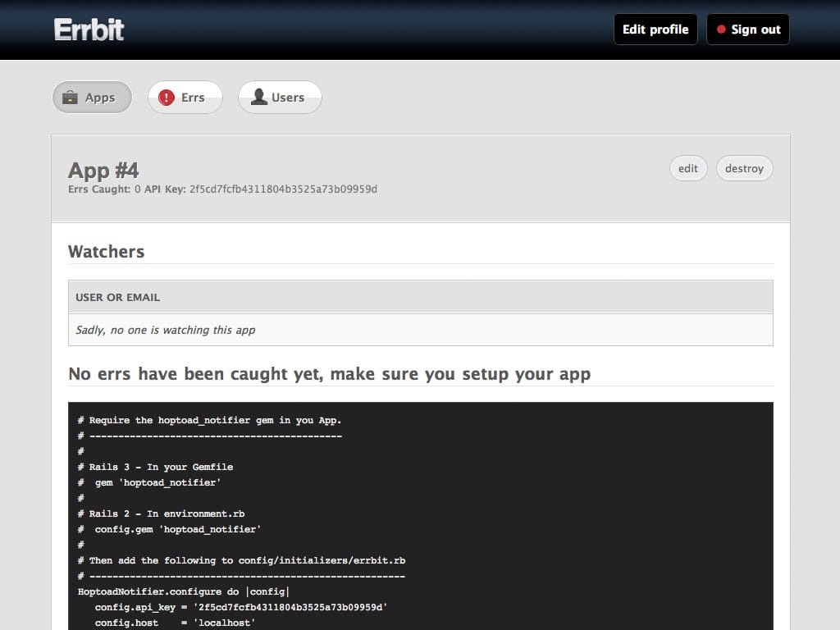Click the Watchers section heading
This screenshot has width=840, height=630.
tap(106, 252)
